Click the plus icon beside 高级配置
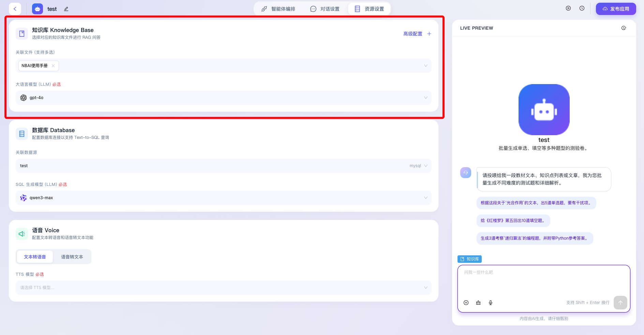The width and height of the screenshot is (644, 335). (x=429, y=34)
